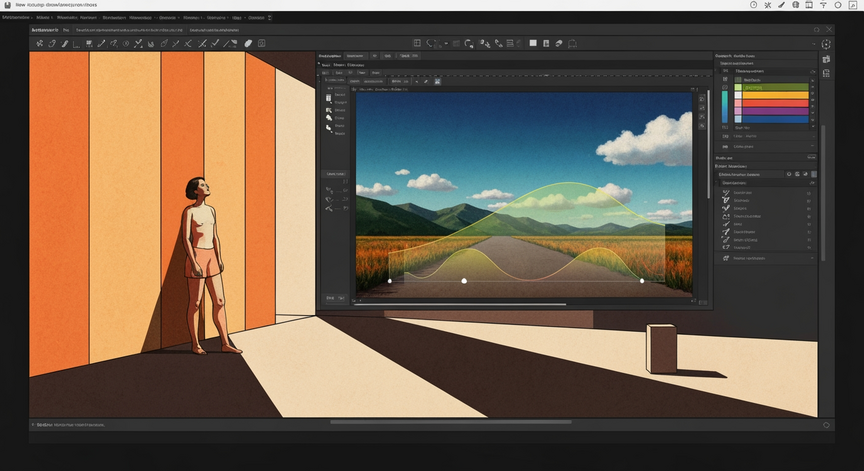864x471 pixels.
Task: Click the four-pane grid icon in center toolbar
Action: coord(417,43)
